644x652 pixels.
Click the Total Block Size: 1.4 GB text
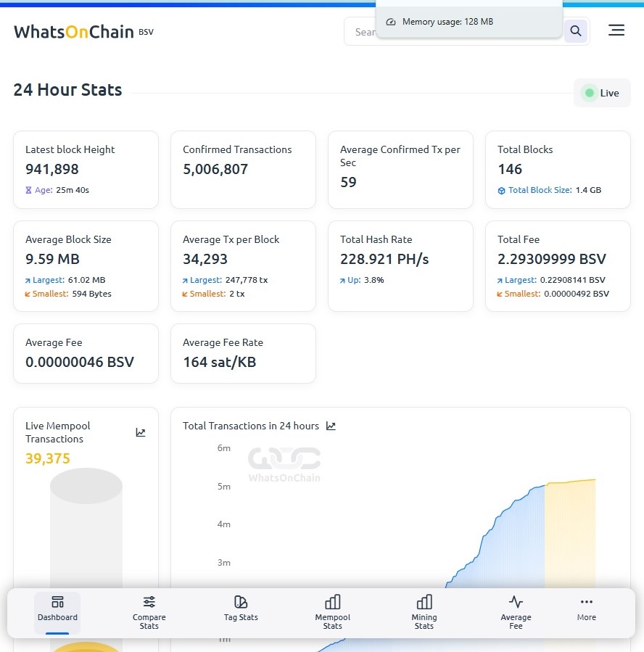click(555, 190)
